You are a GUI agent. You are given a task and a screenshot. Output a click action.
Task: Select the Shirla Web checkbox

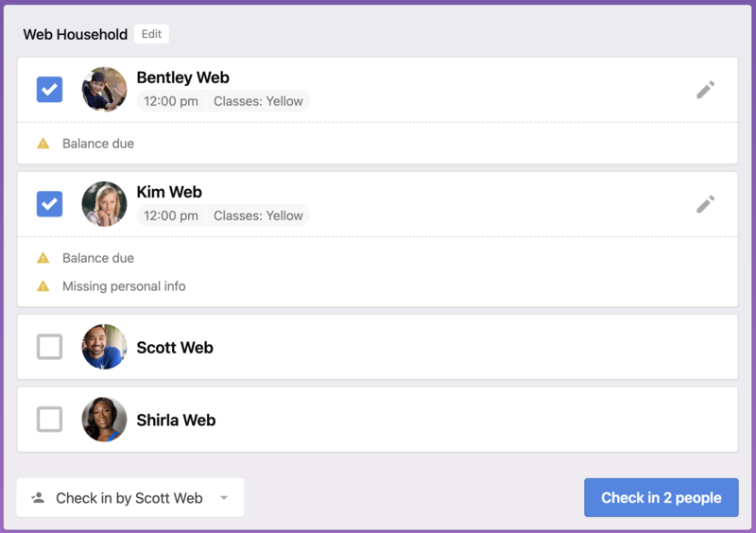point(49,420)
